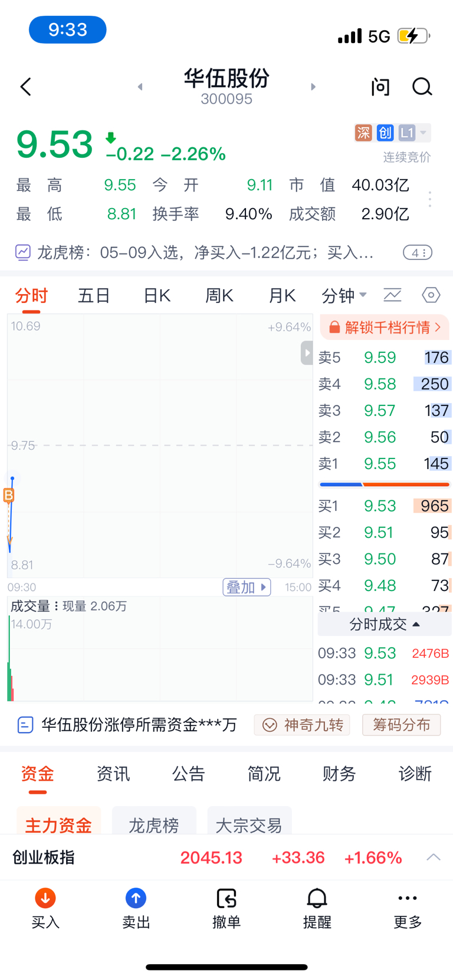Expand the 4 messages badge
Viewport: 453px width, 980px height.
(418, 253)
